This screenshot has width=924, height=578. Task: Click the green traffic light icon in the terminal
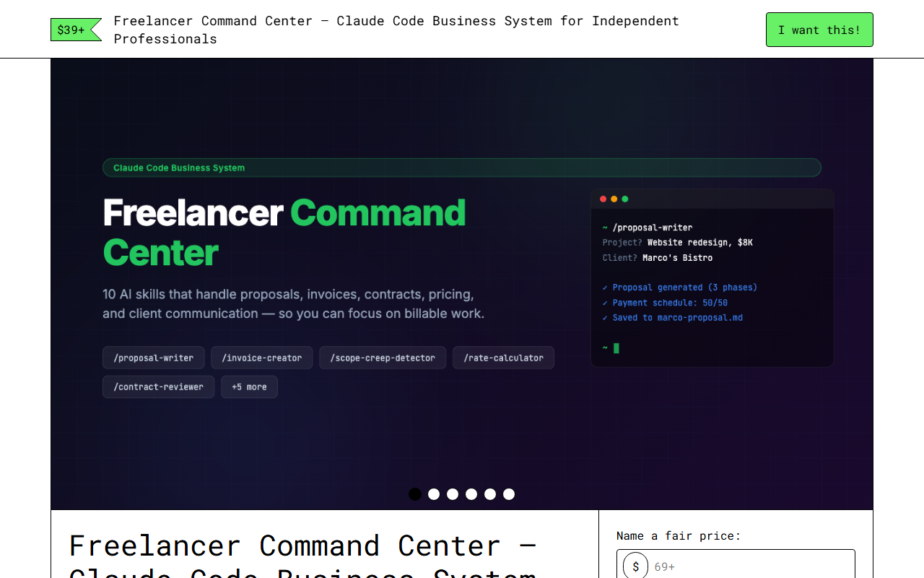624,198
